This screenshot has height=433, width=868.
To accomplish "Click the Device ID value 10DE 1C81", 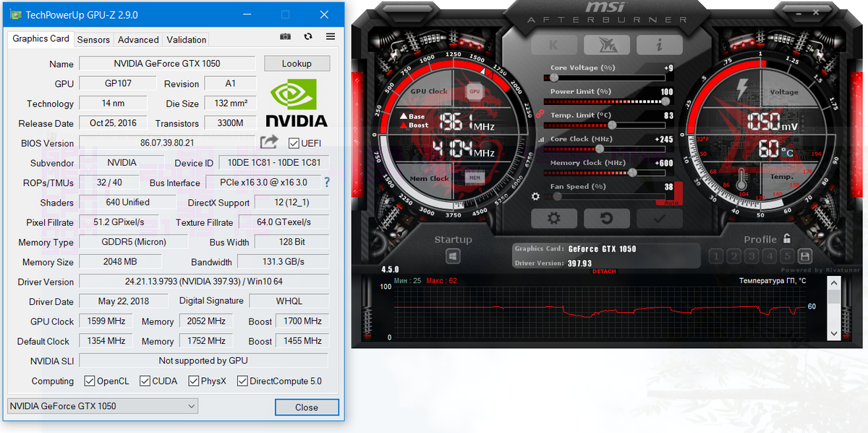I will pos(274,162).
